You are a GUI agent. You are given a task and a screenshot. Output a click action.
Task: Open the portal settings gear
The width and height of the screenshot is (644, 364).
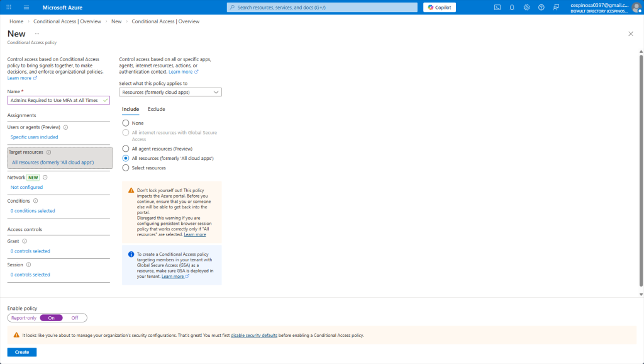click(x=526, y=8)
